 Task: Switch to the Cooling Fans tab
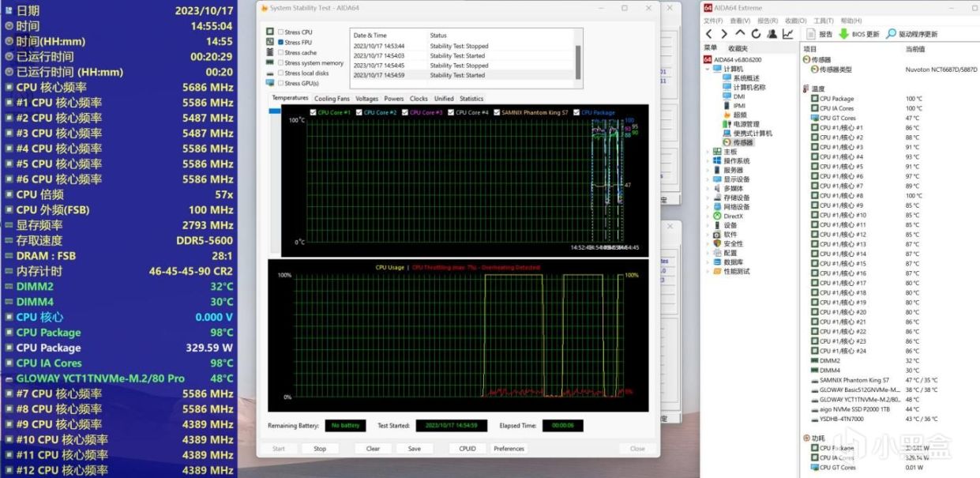[x=332, y=99]
